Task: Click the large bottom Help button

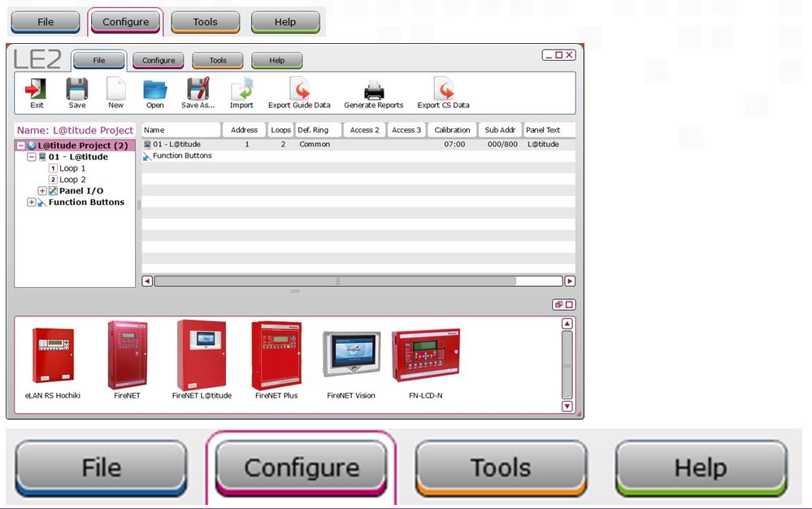Action: tap(701, 468)
